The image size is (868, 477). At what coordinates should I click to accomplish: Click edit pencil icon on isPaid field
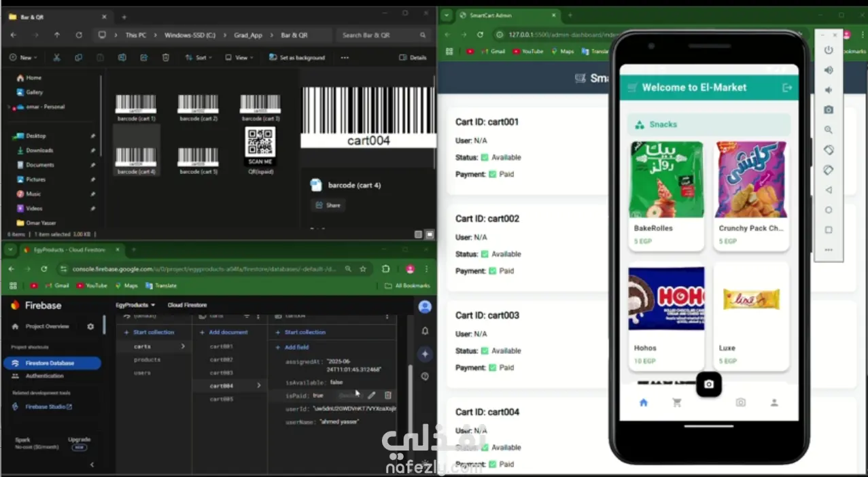point(372,395)
